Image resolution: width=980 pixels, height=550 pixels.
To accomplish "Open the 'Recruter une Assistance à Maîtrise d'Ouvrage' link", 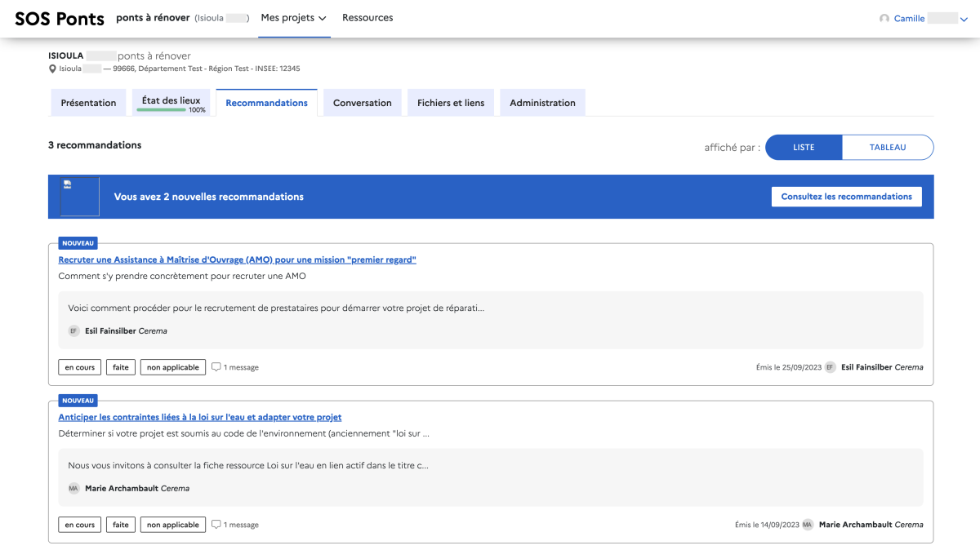I will pos(237,259).
